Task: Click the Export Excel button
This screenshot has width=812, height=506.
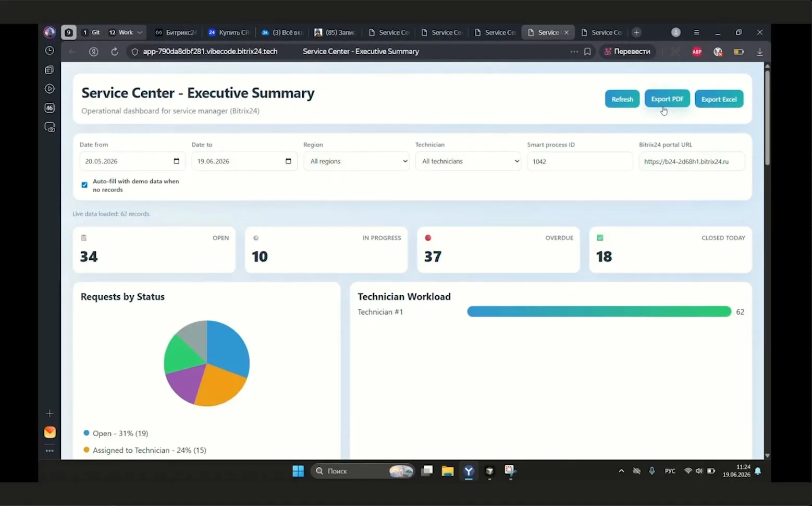Action: pyautogui.click(x=719, y=99)
